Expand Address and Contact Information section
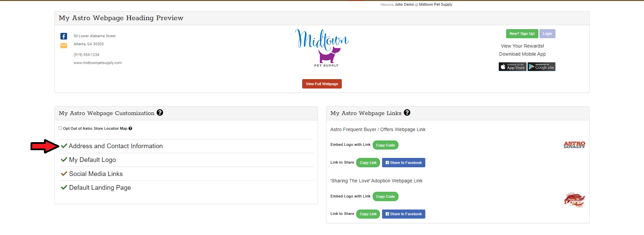The height and width of the screenshot is (235, 644). (x=115, y=146)
